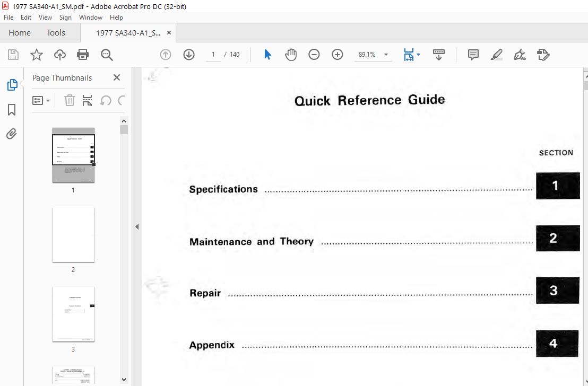Click the Save file icon
The height and width of the screenshot is (386, 588).
click(x=13, y=55)
